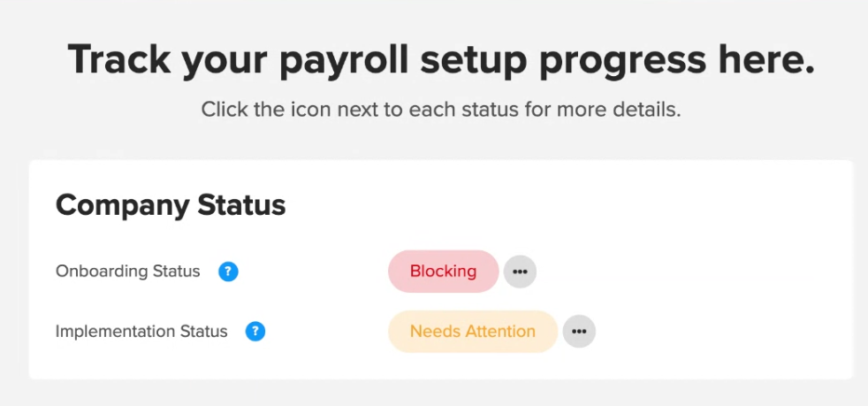Click the red Blocking status badge
This screenshot has width=868, height=406.
point(444,272)
